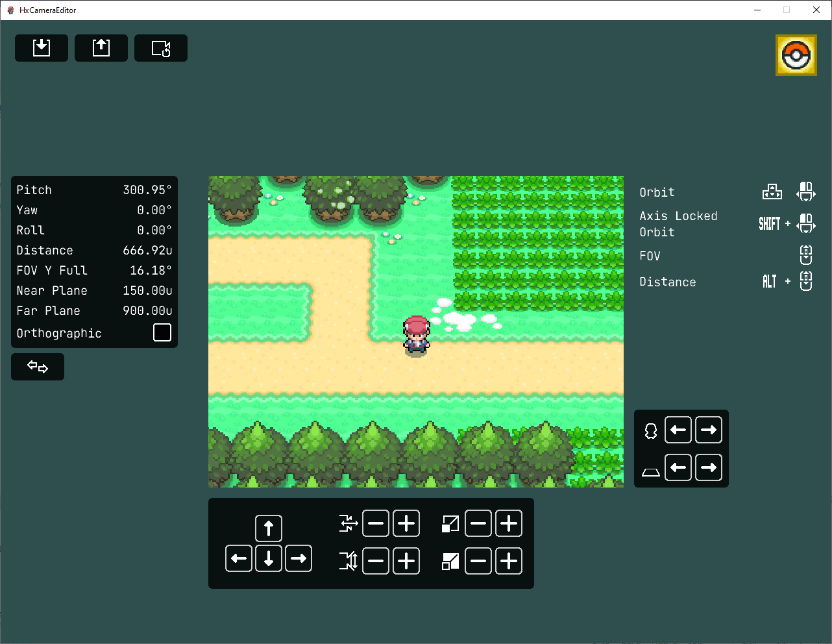Click the mouse scroll icon beside FOV
This screenshot has width=832, height=644.
[x=806, y=255]
